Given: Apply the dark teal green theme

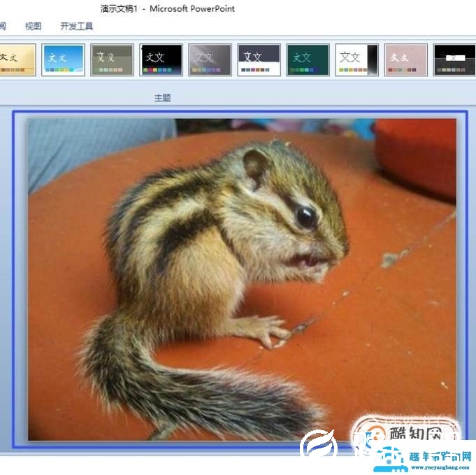Looking at the screenshot, I should pyautogui.click(x=308, y=59).
